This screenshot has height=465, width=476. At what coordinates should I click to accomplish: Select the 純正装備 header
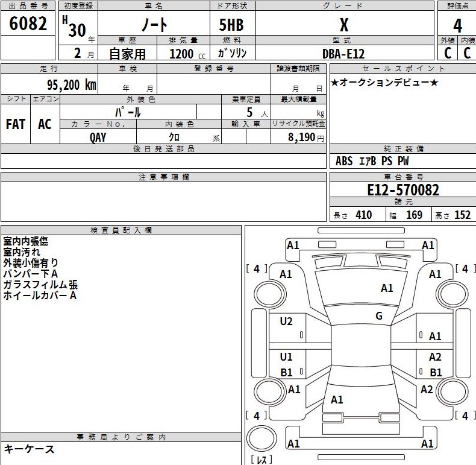404,148
